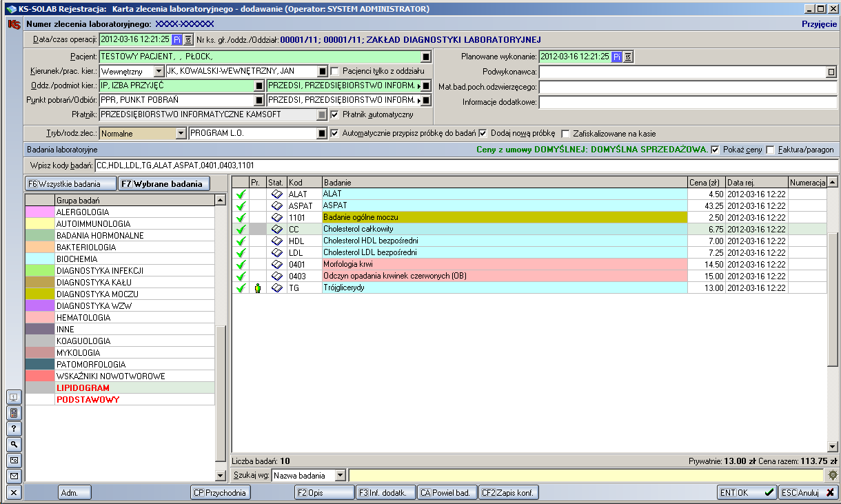This screenshot has height=504, width=841.
Task: Expand the Kierunek Wewnętrzny dropdown
Action: (159, 71)
